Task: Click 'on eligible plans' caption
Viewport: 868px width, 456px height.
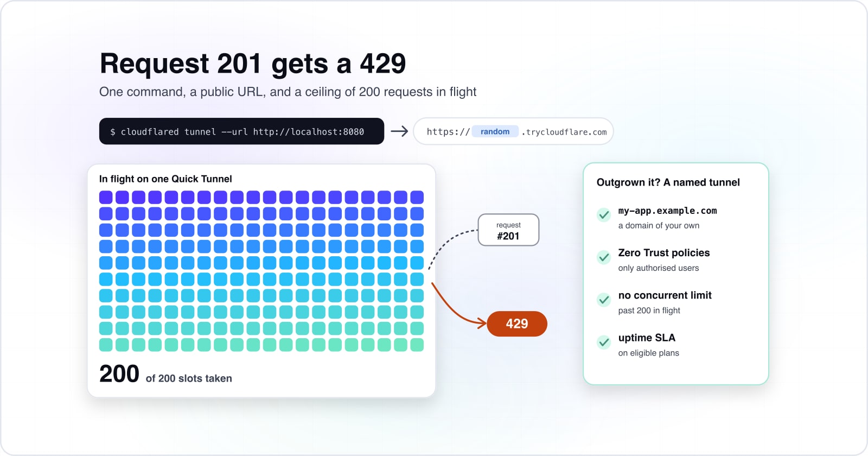Action: pyautogui.click(x=649, y=353)
